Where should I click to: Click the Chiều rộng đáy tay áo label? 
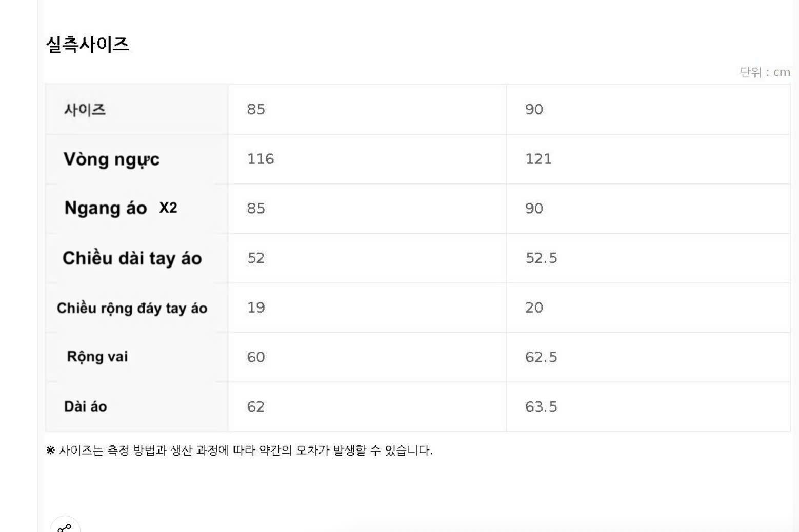pyautogui.click(x=132, y=308)
